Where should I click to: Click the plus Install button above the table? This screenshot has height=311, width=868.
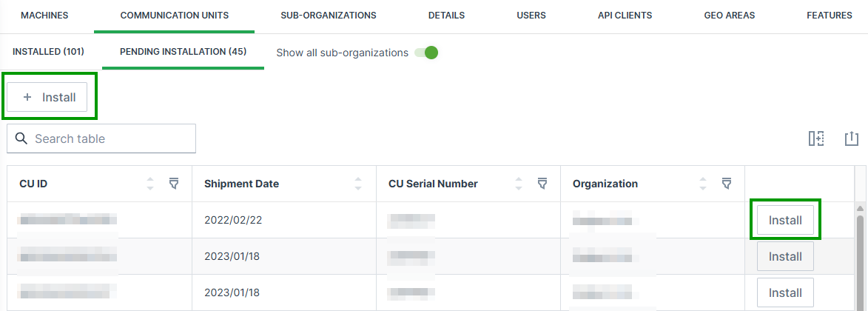pyautogui.click(x=50, y=97)
